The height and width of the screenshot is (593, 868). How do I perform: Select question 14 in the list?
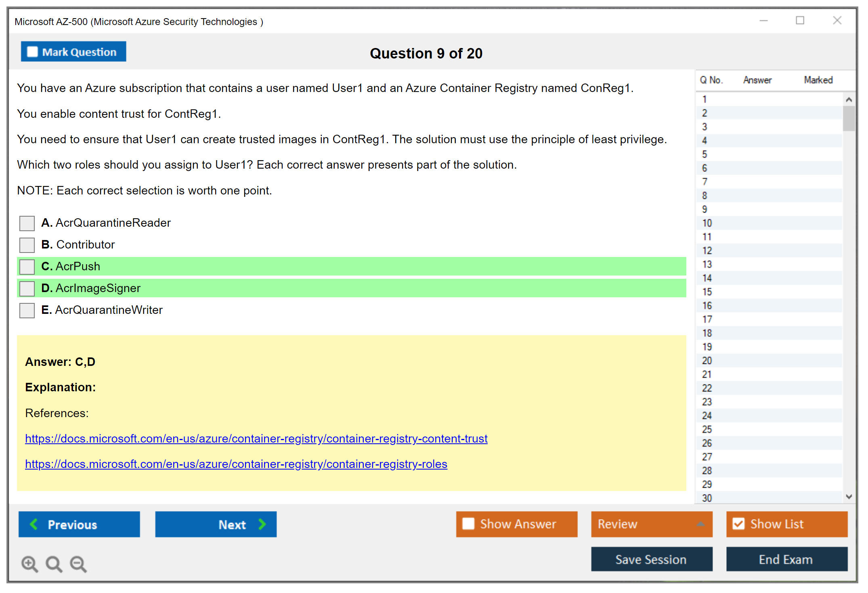[707, 278]
